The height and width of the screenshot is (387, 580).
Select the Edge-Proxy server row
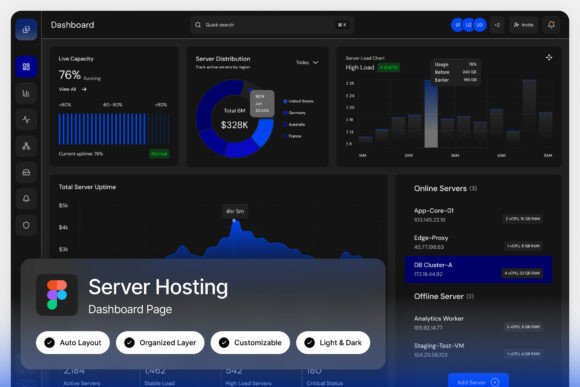click(x=478, y=242)
